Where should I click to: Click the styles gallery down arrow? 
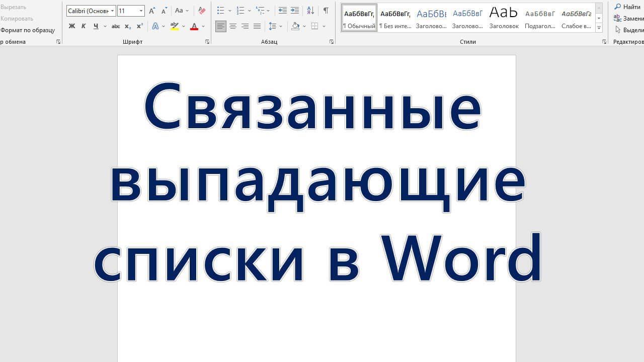(x=599, y=19)
